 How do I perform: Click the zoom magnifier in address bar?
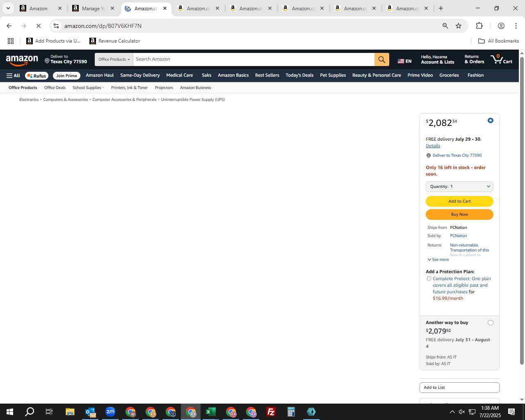(445, 26)
